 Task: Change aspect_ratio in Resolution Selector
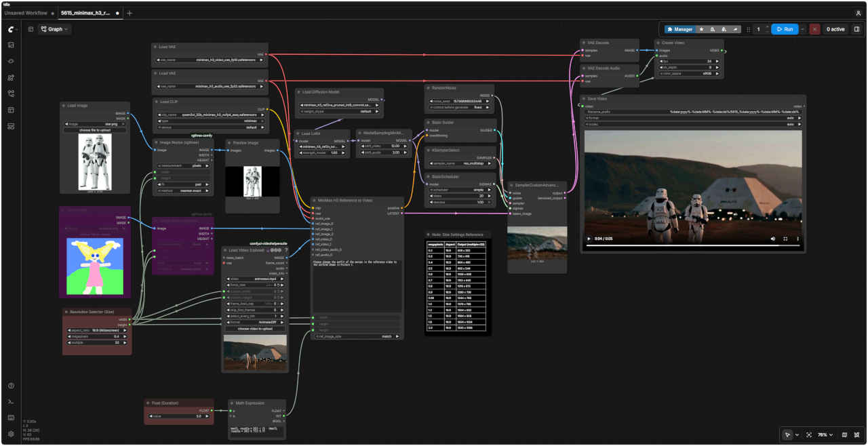pos(96,330)
